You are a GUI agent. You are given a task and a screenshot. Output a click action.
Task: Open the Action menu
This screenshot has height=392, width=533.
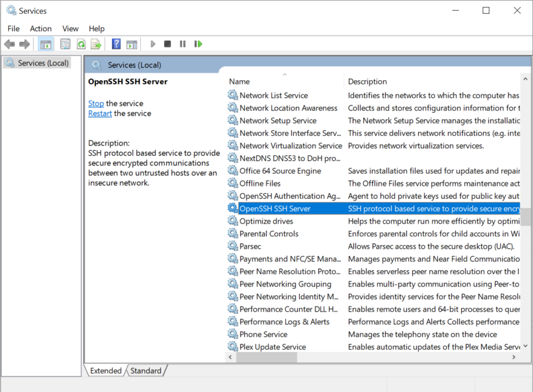tap(41, 29)
